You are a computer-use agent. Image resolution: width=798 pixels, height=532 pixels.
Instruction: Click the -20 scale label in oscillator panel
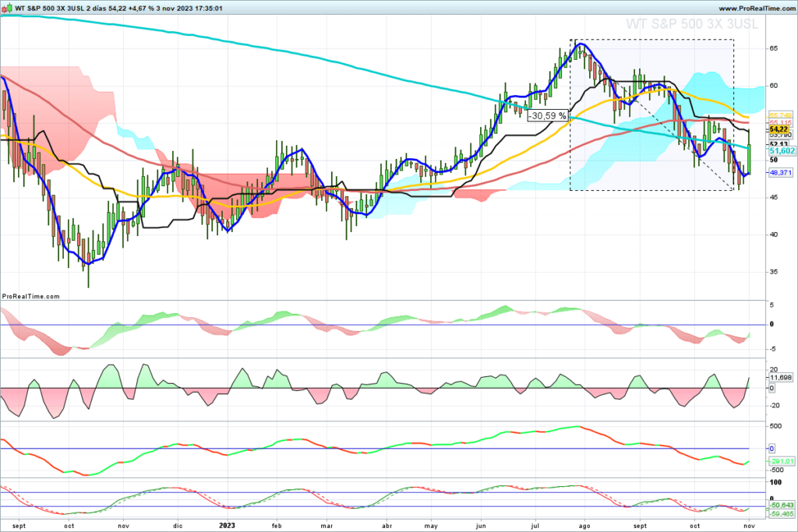click(773, 405)
